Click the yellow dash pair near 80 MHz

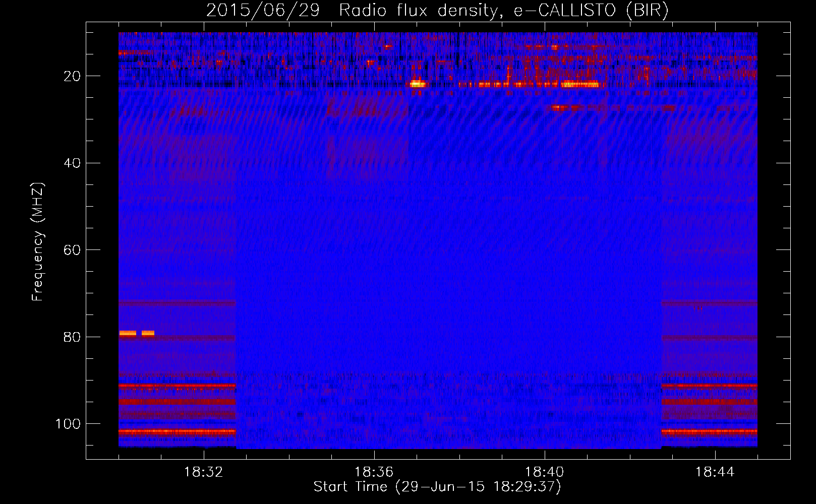[x=137, y=333]
